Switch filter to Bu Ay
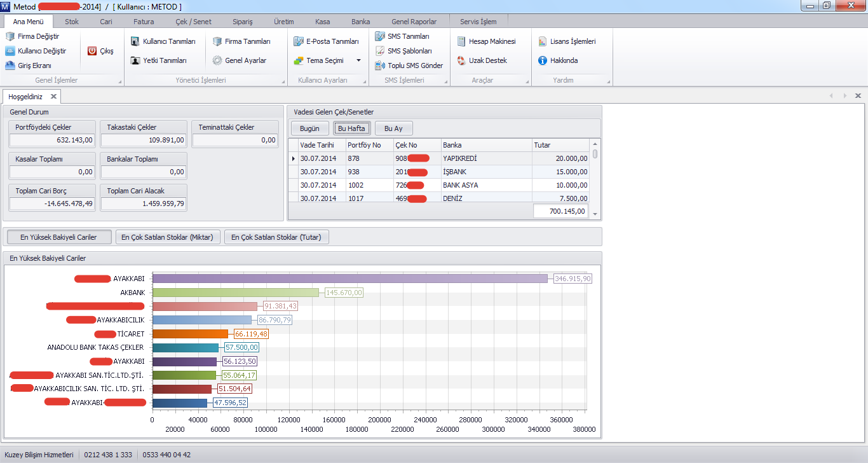The height and width of the screenshot is (463, 868). point(393,128)
